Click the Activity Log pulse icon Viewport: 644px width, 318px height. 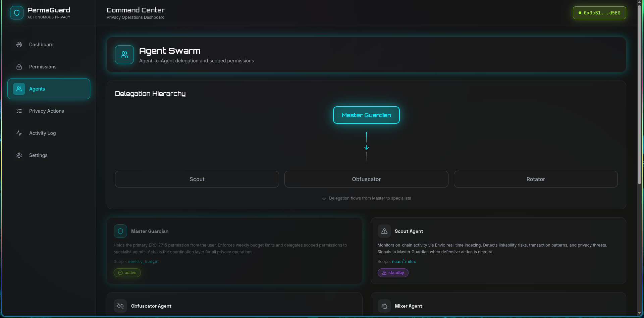pos(19,133)
